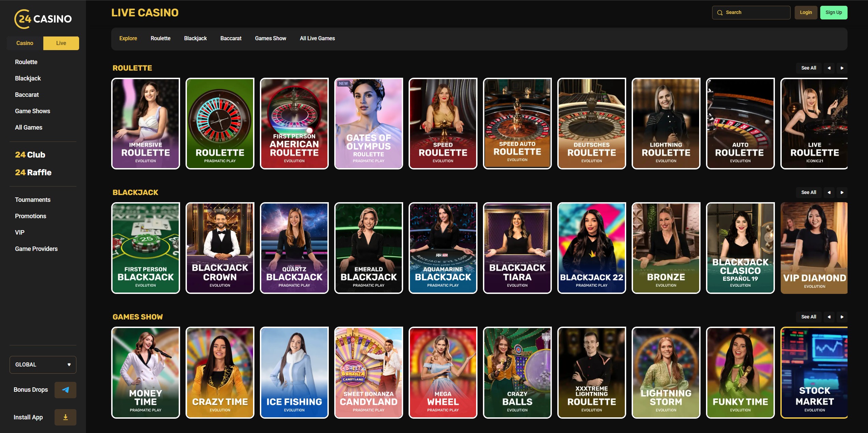Select the All Live Games tab

317,39
